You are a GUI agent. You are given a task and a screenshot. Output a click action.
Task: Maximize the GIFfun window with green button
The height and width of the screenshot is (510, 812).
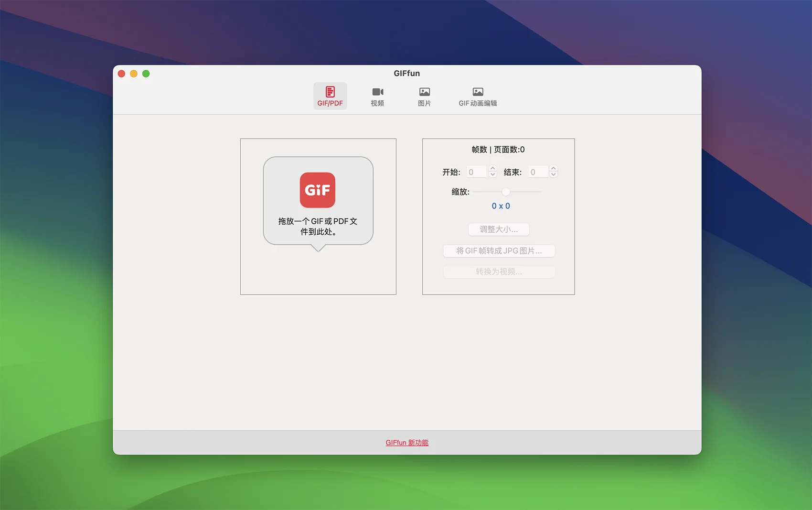[146, 74]
